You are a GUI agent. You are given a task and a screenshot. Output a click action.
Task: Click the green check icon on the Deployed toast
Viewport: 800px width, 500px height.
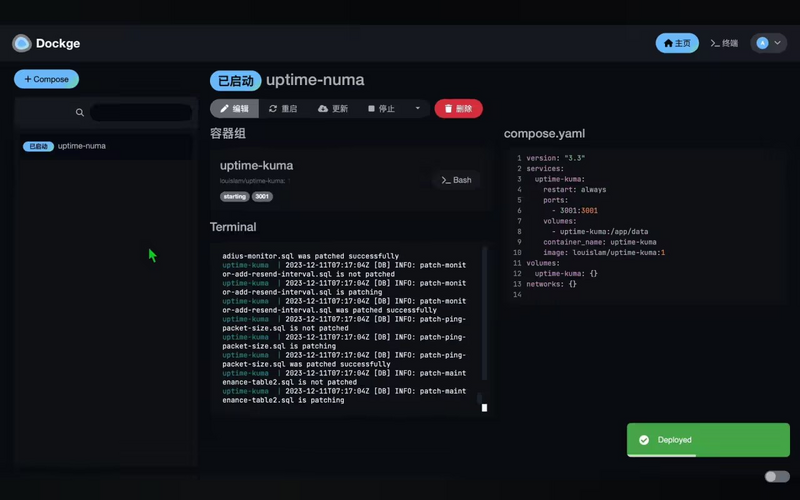click(x=644, y=440)
